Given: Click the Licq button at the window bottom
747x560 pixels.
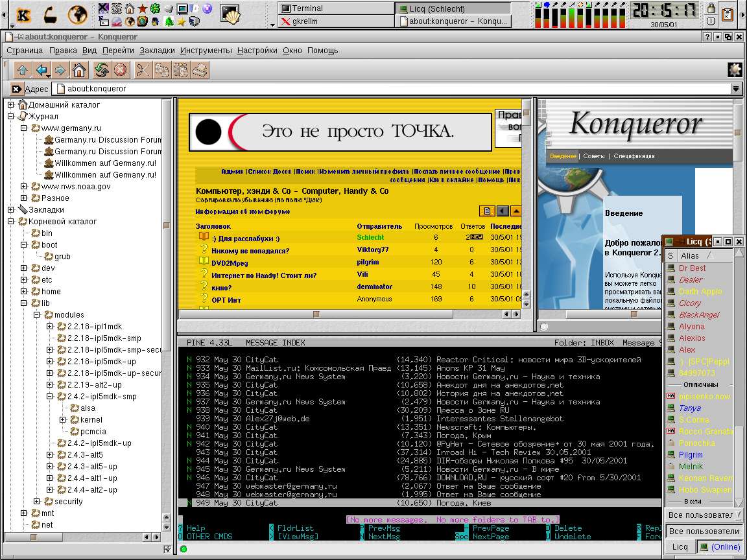Looking at the screenshot, I should pos(680,546).
